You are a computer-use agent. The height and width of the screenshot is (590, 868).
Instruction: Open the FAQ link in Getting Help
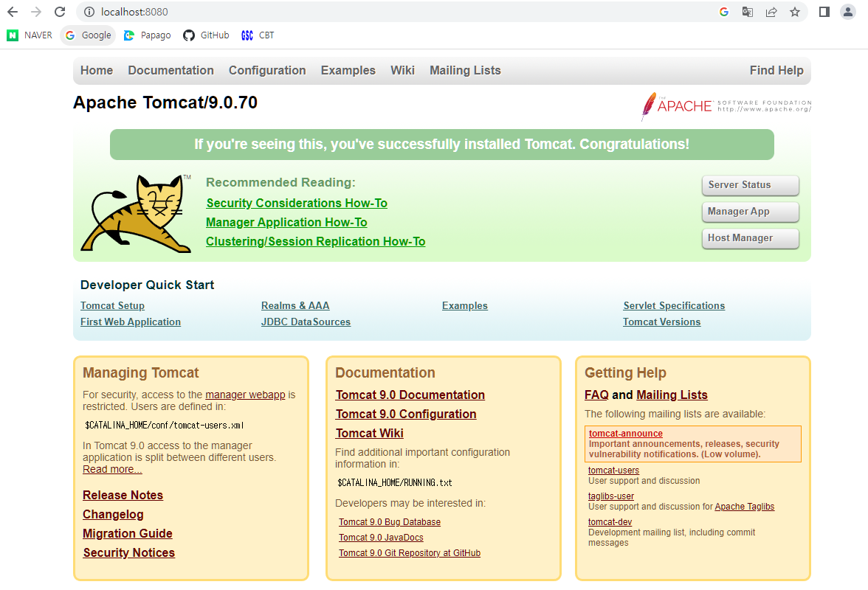(596, 395)
